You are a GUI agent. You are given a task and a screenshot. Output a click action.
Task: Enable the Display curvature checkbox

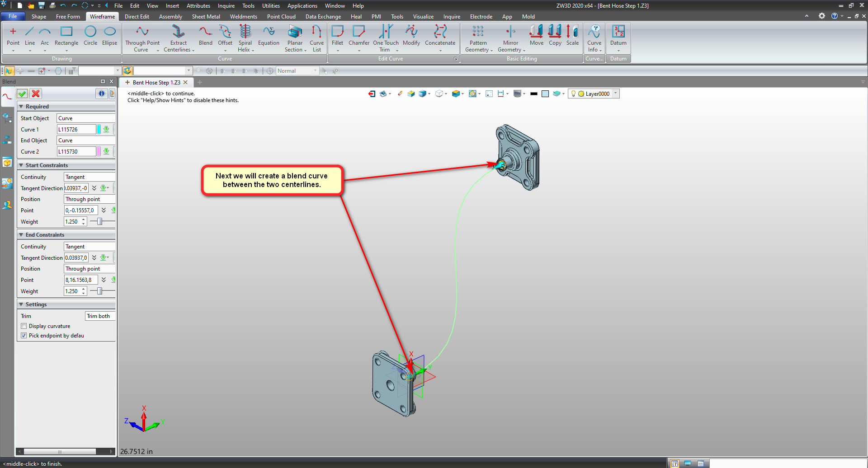pyautogui.click(x=24, y=326)
